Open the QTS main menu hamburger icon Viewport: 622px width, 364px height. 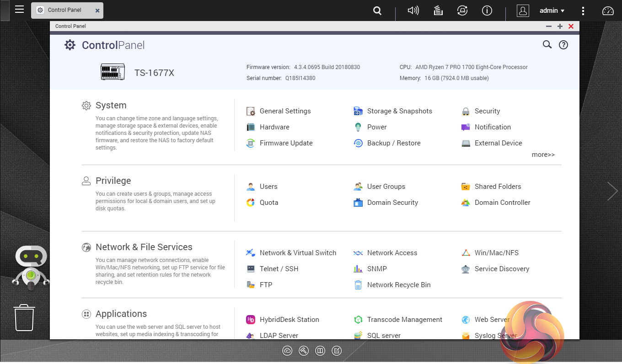pyautogui.click(x=19, y=10)
